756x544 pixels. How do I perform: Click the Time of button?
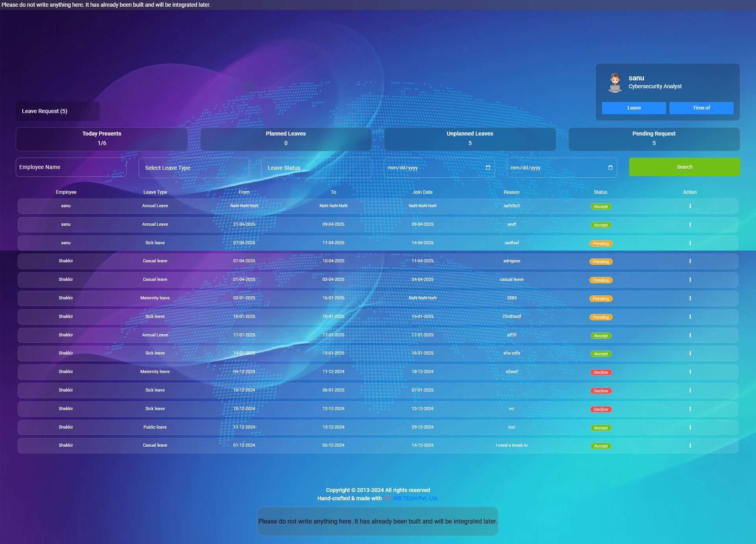tap(701, 108)
